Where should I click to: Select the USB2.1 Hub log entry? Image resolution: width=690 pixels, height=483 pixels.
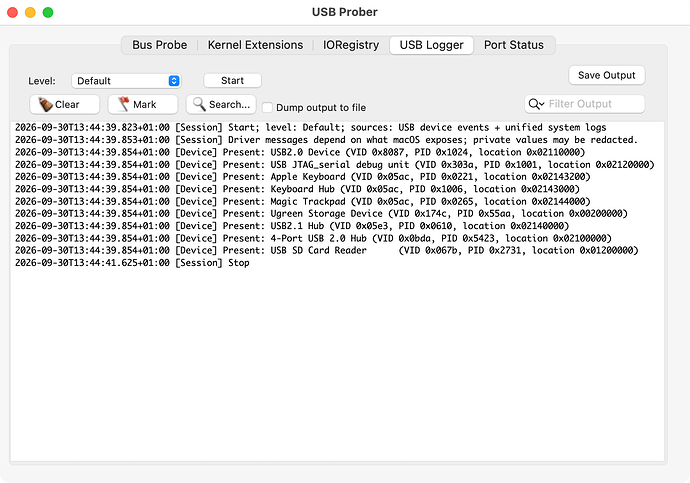[x=292, y=226]
